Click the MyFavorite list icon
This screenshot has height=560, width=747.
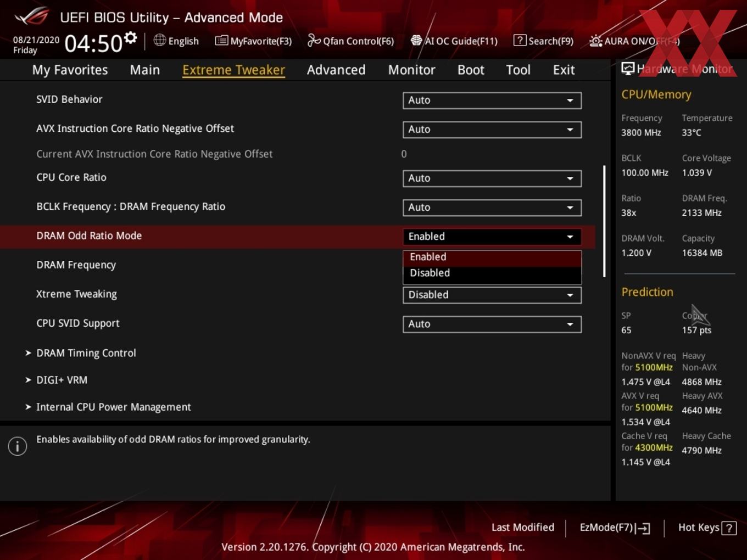click(x=221, y=40)
